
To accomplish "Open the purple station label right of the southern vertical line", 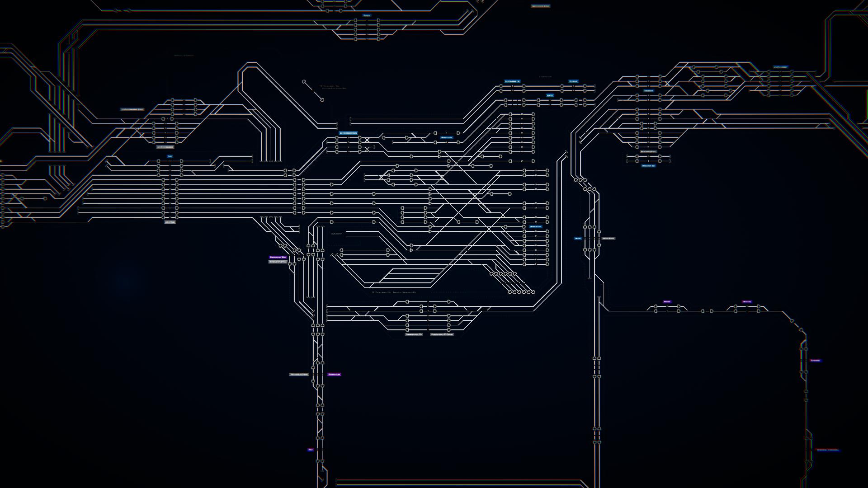I will point(334,375).
